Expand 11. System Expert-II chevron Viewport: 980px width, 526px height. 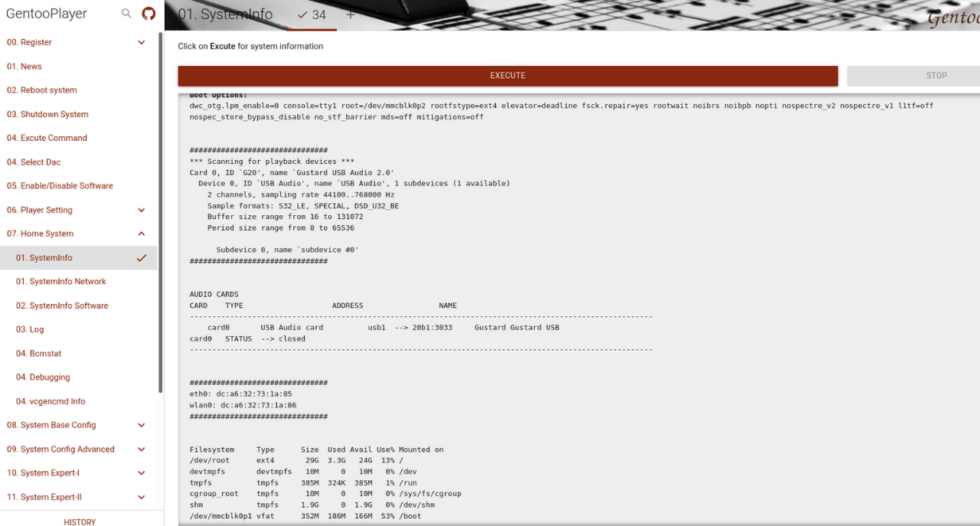(142, 497)
